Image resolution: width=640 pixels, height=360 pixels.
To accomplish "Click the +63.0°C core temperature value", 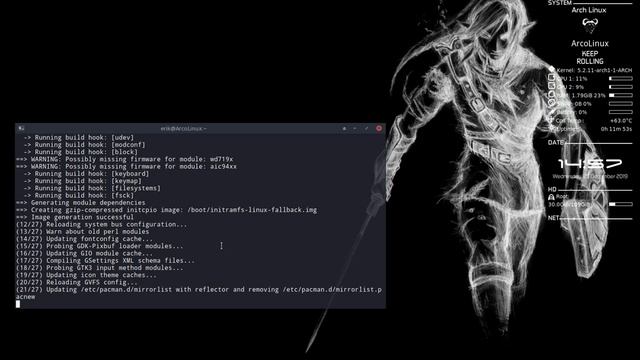I will point(621,120).
